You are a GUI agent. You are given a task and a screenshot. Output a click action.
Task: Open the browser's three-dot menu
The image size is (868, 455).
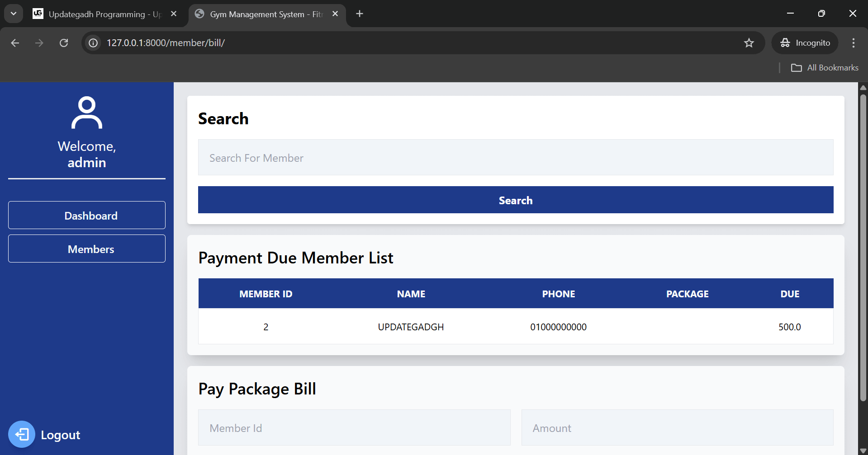tap(853, 42)
